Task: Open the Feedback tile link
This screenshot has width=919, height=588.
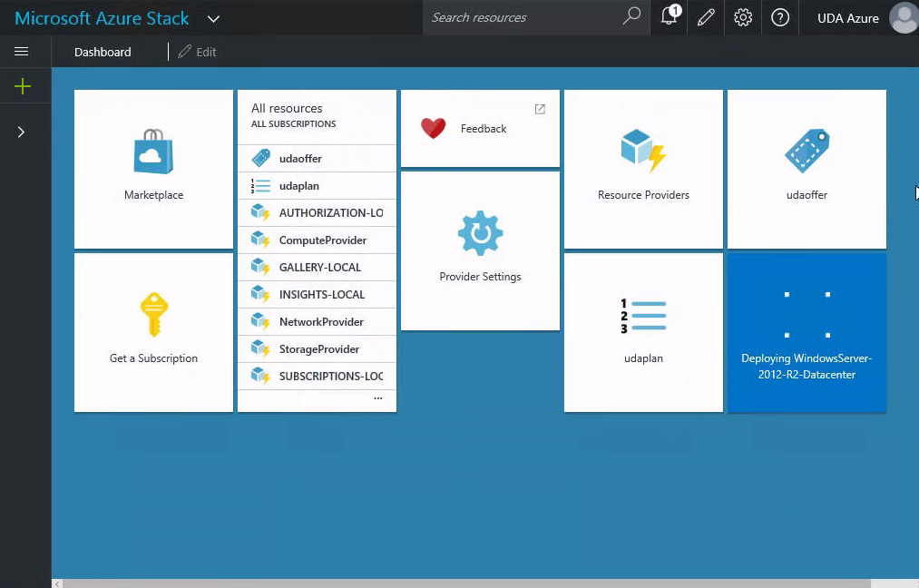Action: click(480, 128)
